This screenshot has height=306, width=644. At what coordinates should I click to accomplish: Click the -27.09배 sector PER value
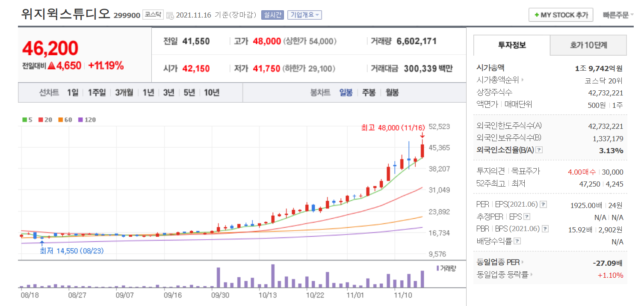608,263
